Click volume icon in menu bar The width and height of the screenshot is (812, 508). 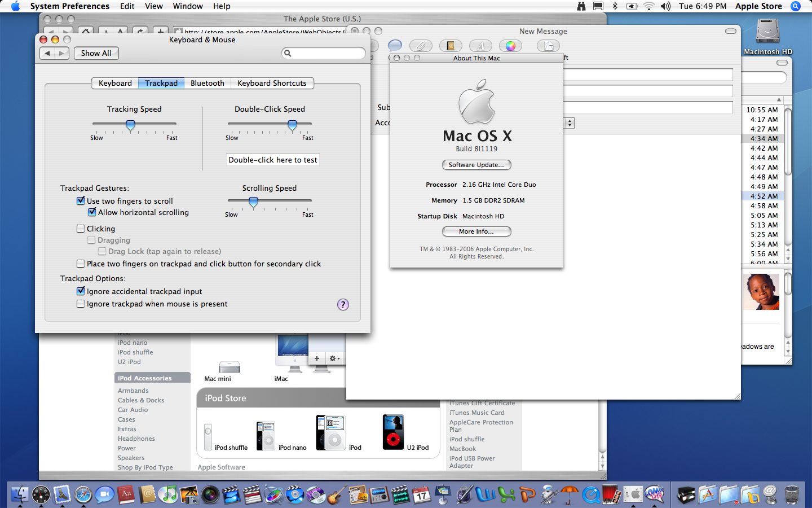coord(666,6)
